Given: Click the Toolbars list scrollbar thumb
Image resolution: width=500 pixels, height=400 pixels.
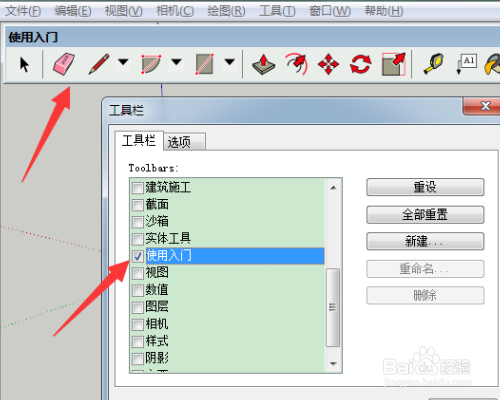Looking at the screenshot, I should point(333,307).
